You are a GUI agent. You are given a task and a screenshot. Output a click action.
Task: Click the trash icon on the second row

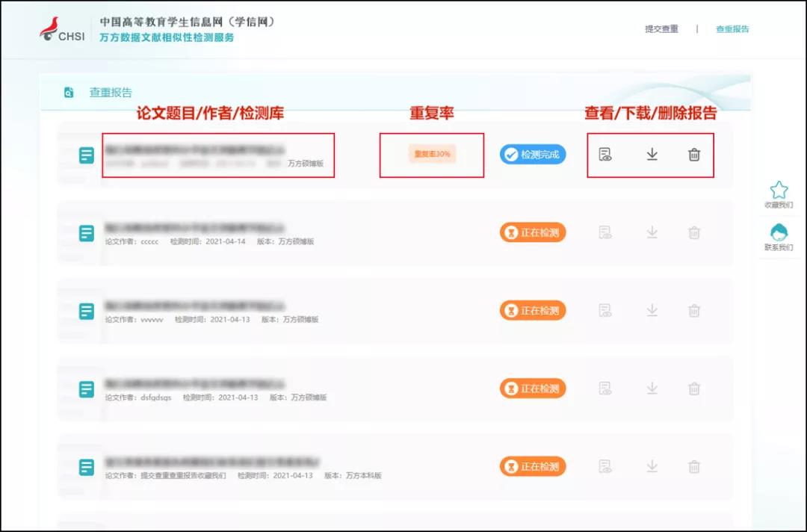pos(694,232)
